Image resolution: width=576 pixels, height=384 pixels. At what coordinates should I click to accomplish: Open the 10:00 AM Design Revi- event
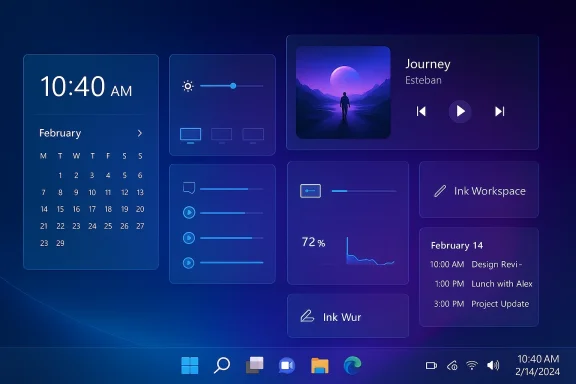point(476,264)
